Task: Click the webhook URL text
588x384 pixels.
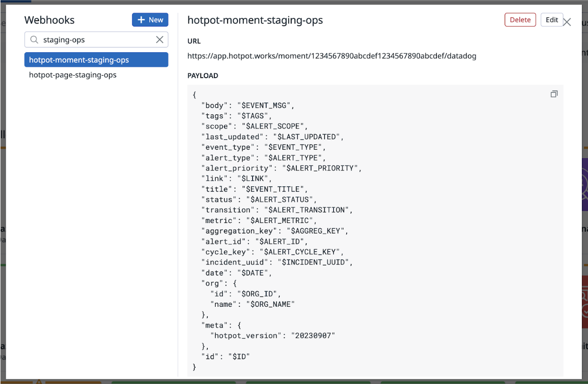Action: click(x=332, y=56)
